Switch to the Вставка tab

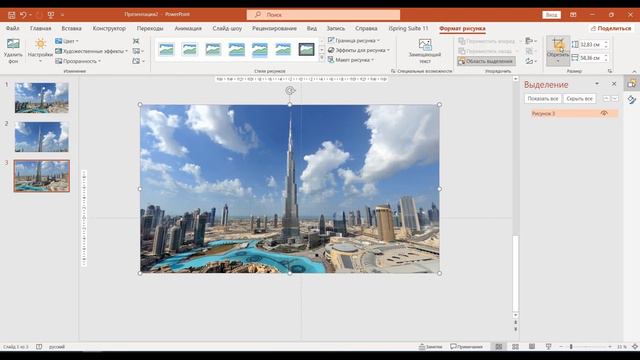tap(71, 28)
